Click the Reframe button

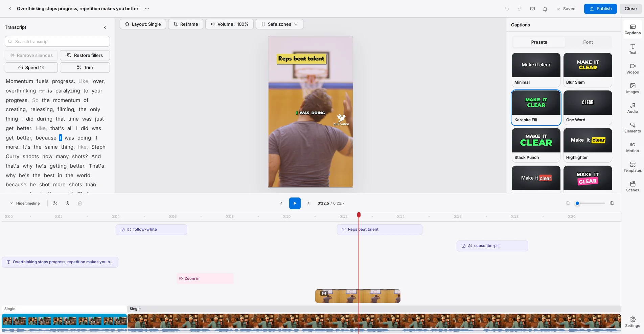point(186,24)
